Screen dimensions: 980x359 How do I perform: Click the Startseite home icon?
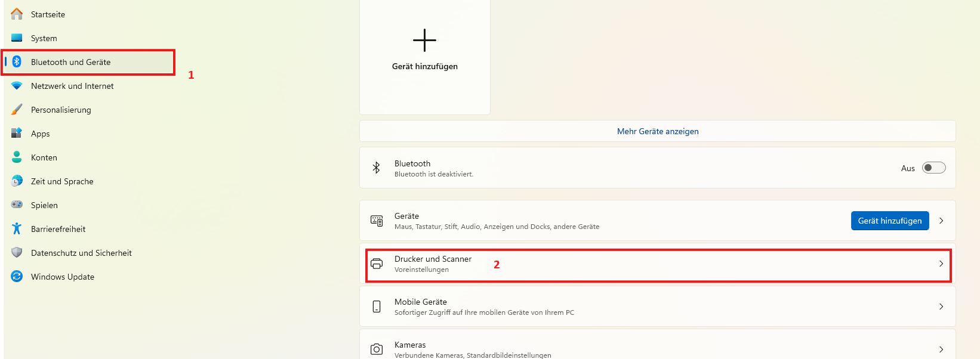point(17,14)
